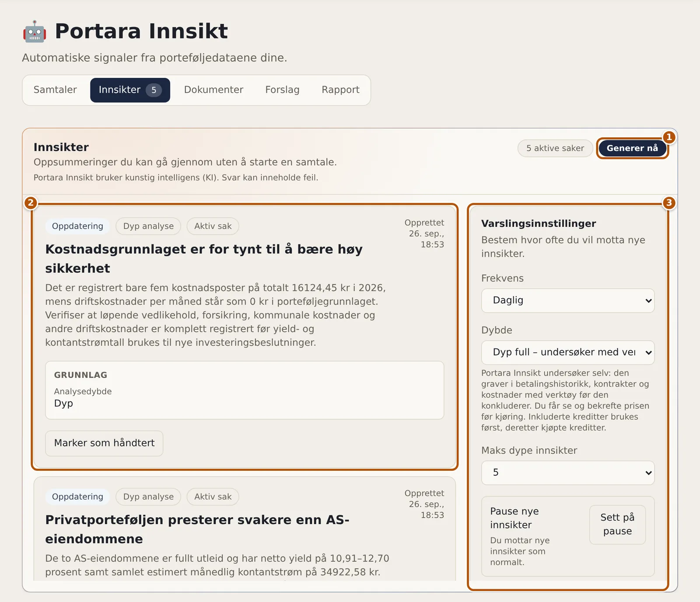Click the Varslingsinnstillinger heading

[539, 223]
